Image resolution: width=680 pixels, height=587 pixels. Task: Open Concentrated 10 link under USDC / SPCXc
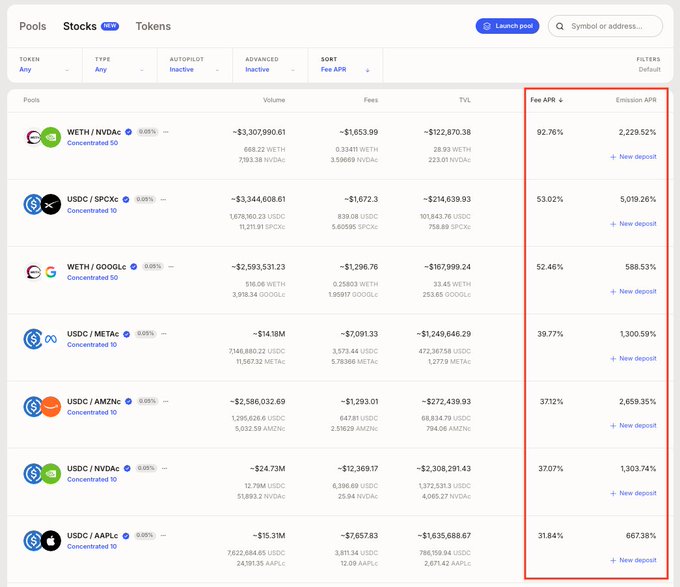(92, 211)
